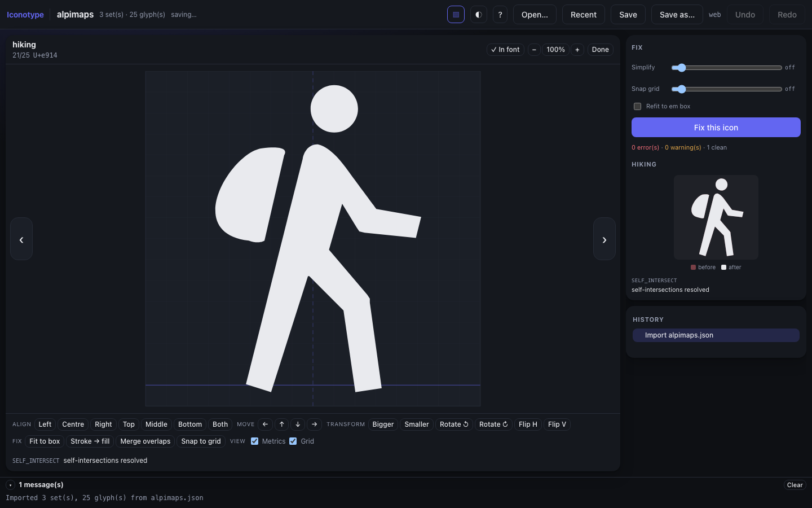Switch theme with the half-circle contrast icon
This screenshot has width=812, height=508.
click(478, 15)
